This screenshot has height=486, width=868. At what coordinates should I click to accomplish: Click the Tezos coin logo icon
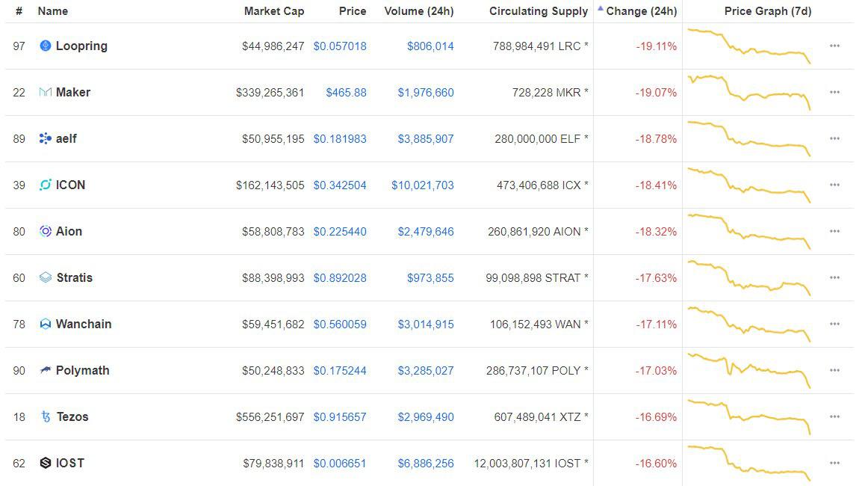tap(46, 417)
